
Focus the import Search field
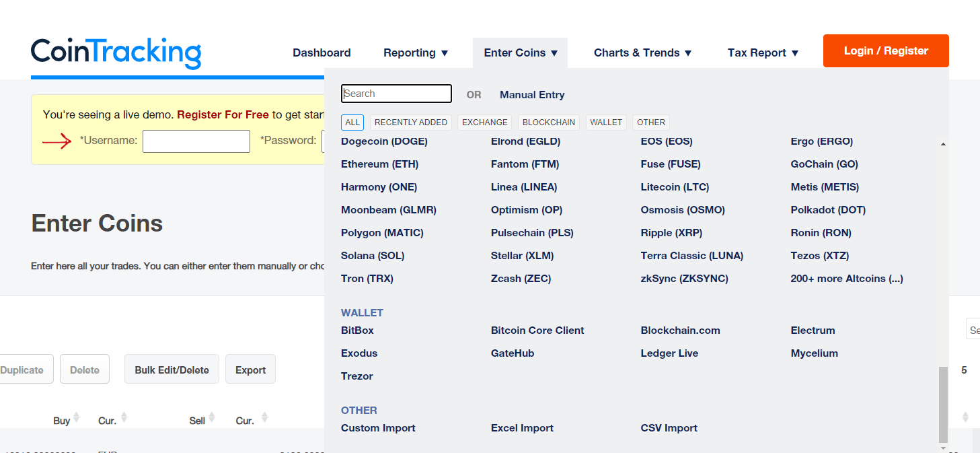pos(396,94)
